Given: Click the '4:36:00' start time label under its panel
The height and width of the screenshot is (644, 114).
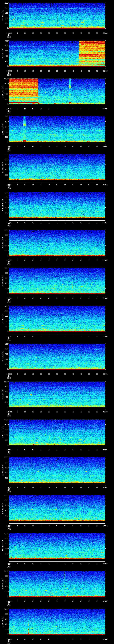Looking at the screenshot, I should (x=9, y=298).
